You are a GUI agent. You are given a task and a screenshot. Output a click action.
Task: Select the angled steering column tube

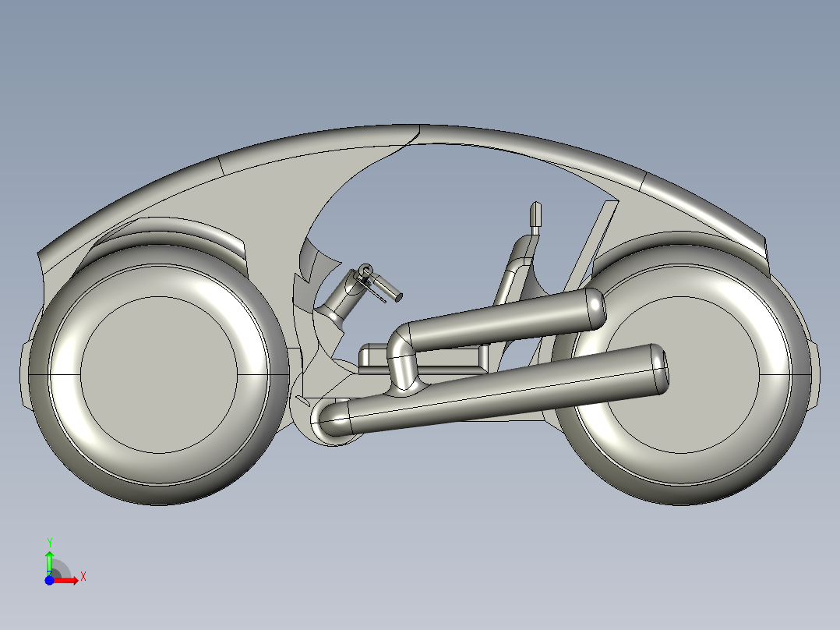point(338,298)
